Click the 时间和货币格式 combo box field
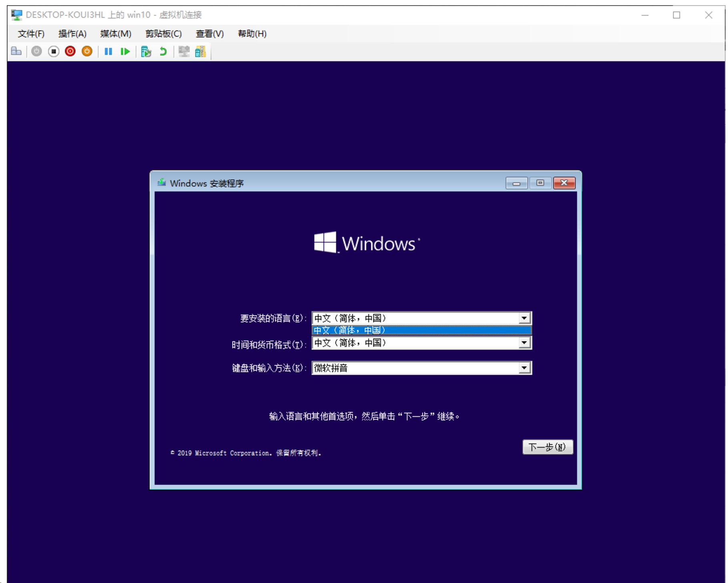 421,343
